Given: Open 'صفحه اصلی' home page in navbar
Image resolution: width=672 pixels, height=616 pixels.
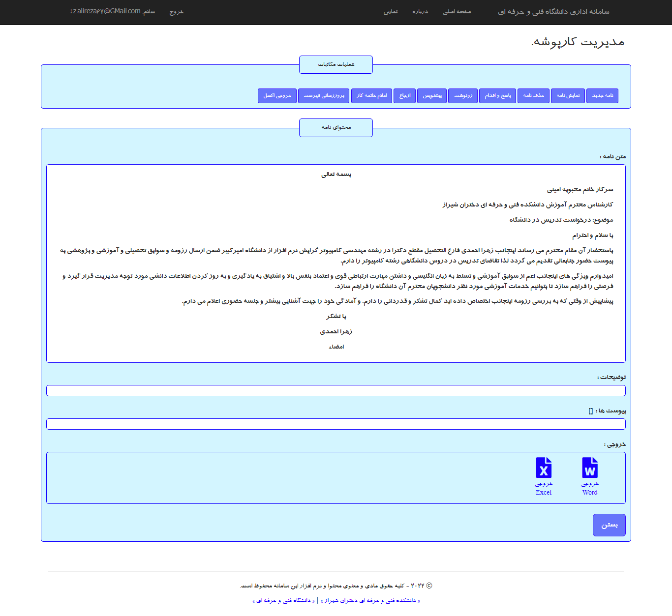Looking at the screenshot, I should pyautogui.click(x=457, y=12).
